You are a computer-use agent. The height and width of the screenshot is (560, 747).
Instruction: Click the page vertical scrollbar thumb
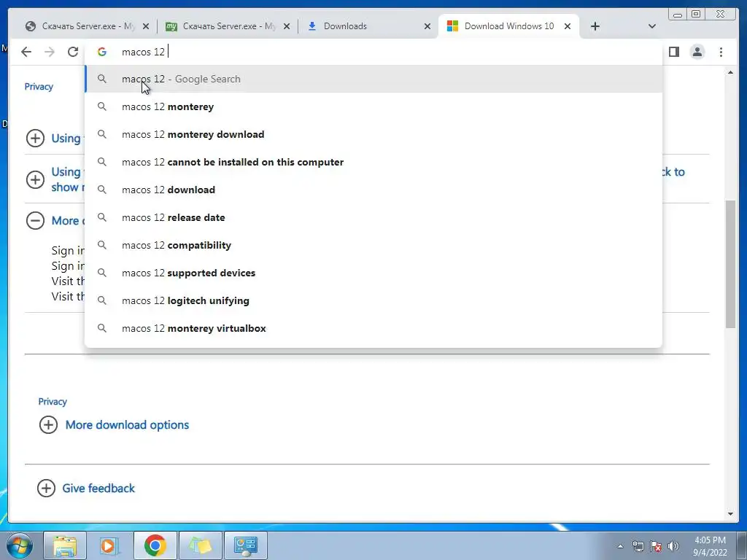(730, 264)
